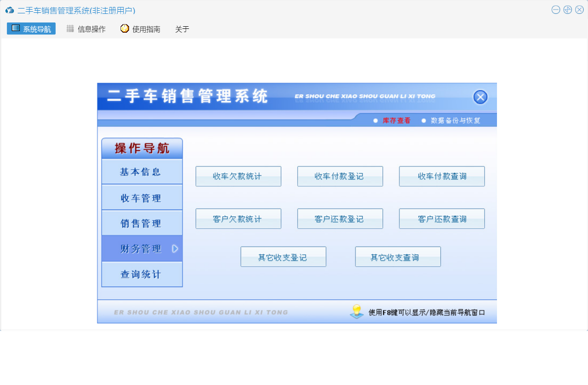The height and width of the screenshot is (385, 588).
Task: Open the 信息操作 menu
Action: click(x=86, y=29)
